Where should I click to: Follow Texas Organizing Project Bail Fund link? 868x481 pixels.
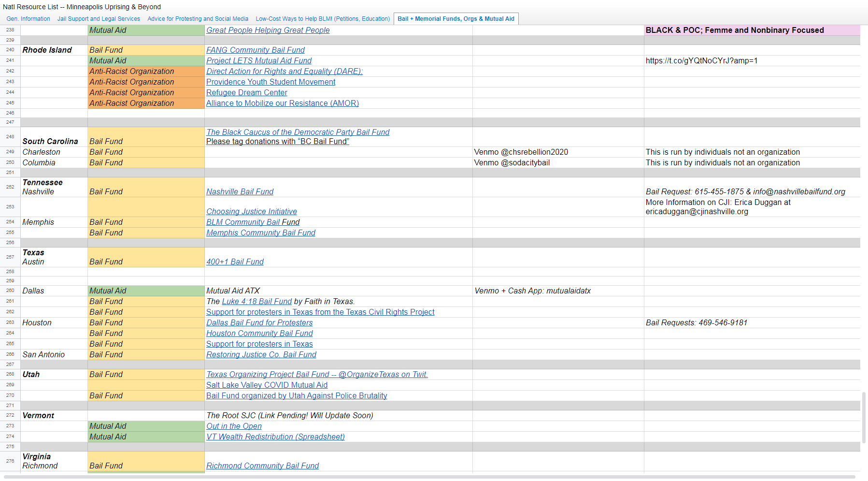tap(317, 374)
